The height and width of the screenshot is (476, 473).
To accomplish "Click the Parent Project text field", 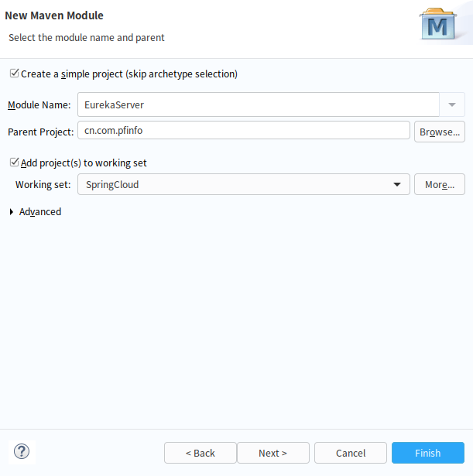I will (244, 130).
